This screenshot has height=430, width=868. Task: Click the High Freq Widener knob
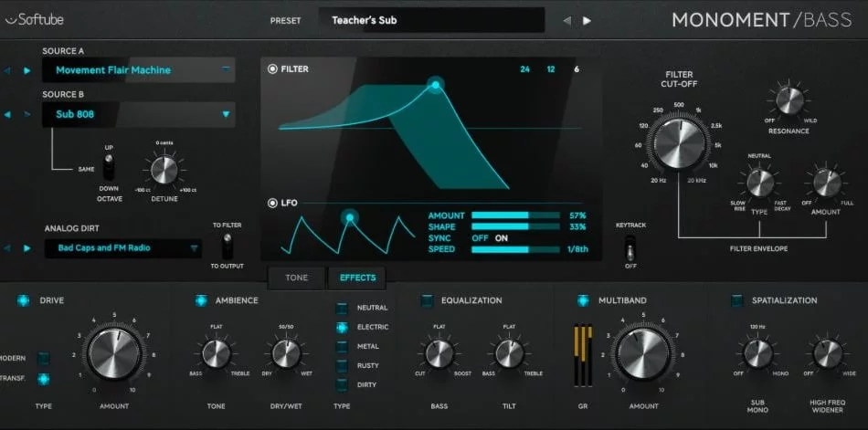pos(828,353)
